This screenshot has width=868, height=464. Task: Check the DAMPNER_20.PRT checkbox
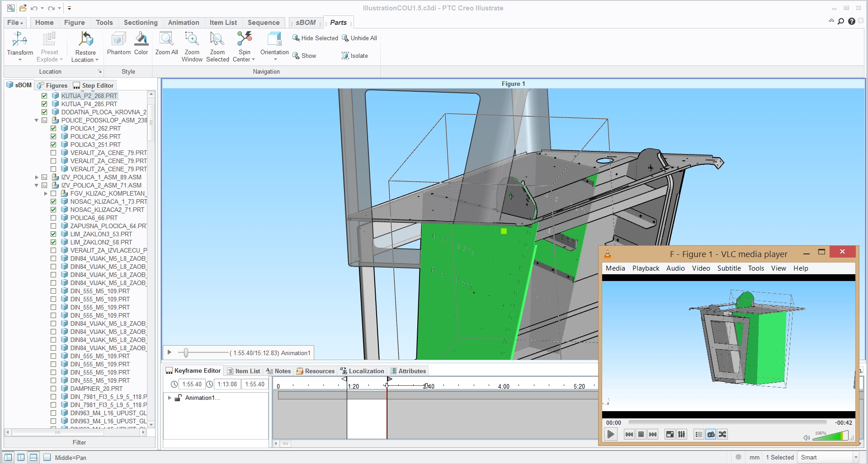pyautogui.click(x=53, y=389)
